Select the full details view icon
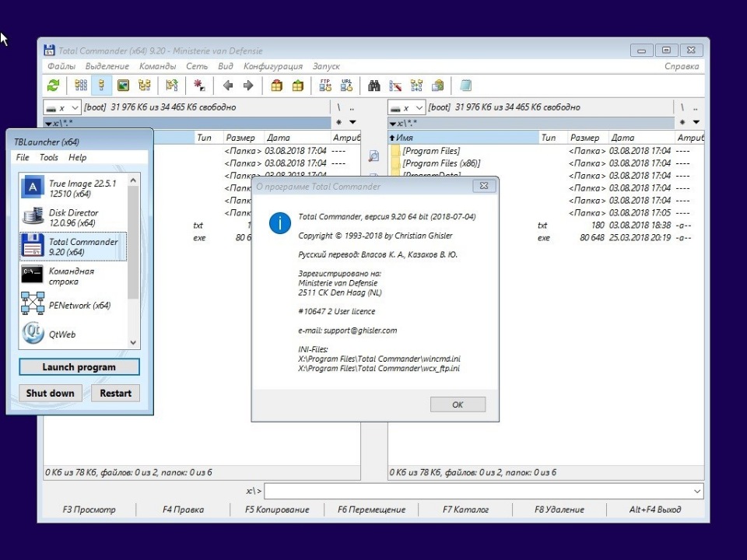747x560 pixels. tap(101, 86)
